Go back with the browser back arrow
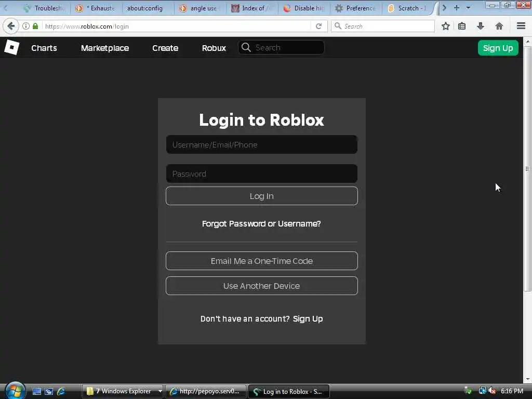Image resolution: width=532 pixels, height=399 pixels. tap(10, 26)
